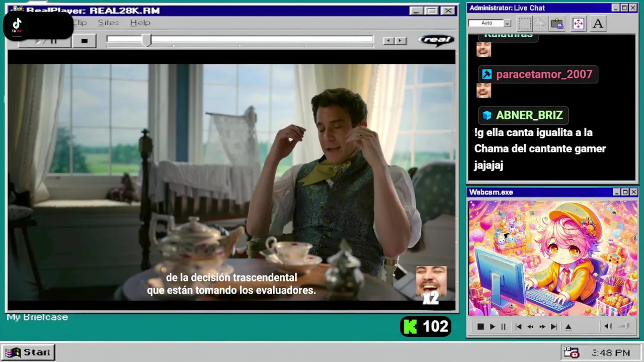The height and width of the screenshot is (362, 644).
Task: Mute audio using Webcam.exe speaker icon
Action: tap(608, 326)
